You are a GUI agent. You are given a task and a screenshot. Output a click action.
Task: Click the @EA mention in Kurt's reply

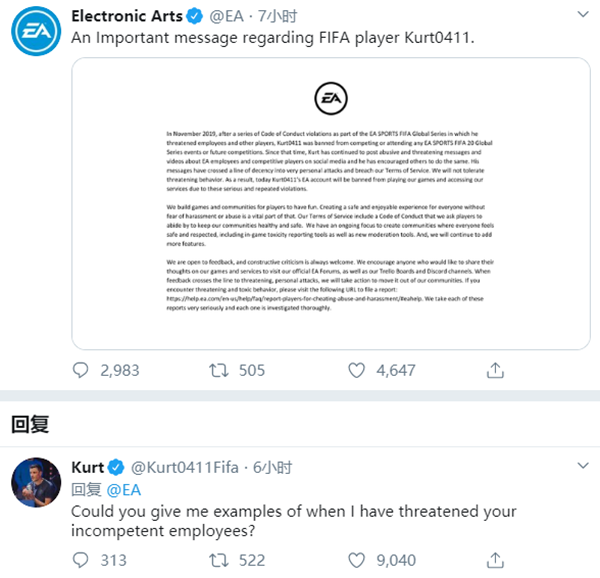pos(123,489)
